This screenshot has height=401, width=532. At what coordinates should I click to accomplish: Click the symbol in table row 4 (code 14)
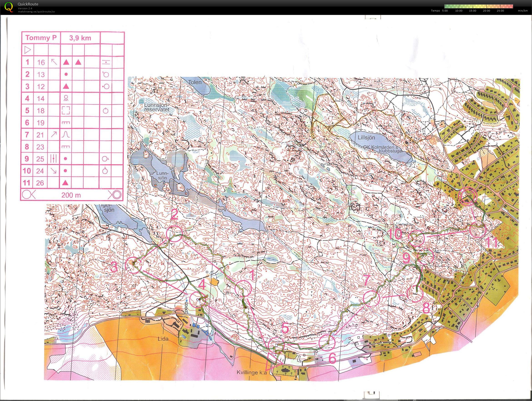point(66,98)
